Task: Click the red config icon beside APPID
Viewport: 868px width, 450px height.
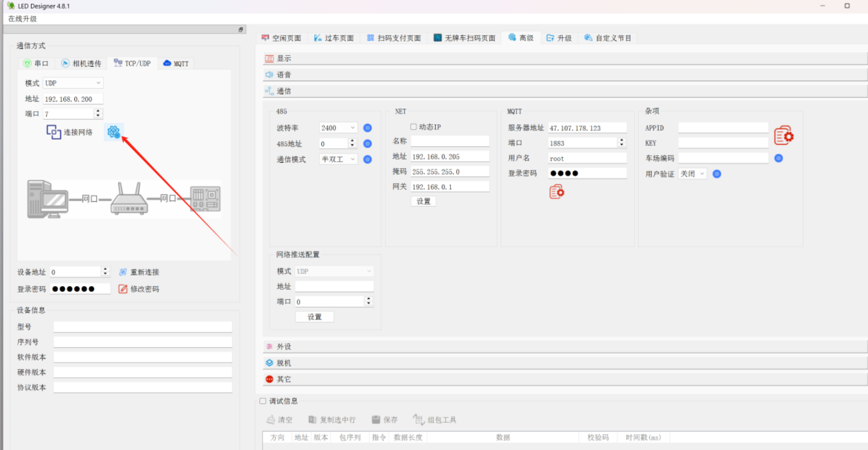Action: (x=784, y=135)
